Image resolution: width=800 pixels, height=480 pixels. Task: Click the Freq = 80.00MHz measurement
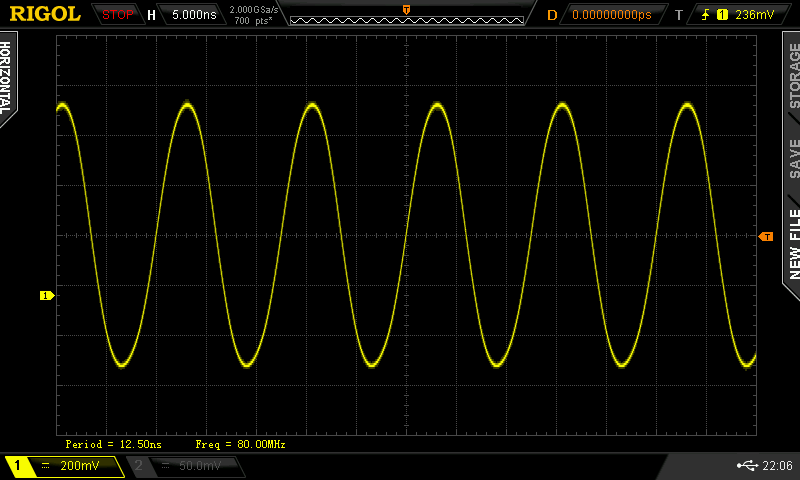[x=240, y=444]
